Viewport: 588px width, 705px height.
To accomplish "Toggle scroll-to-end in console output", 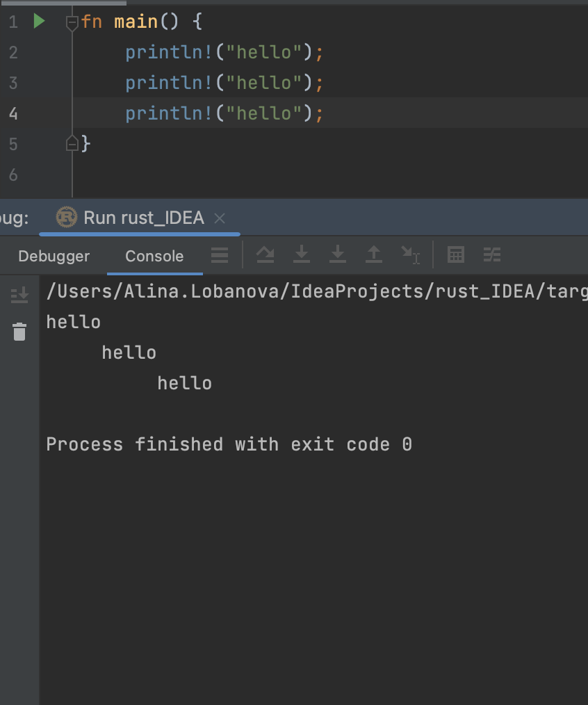I will pos(19,294).
